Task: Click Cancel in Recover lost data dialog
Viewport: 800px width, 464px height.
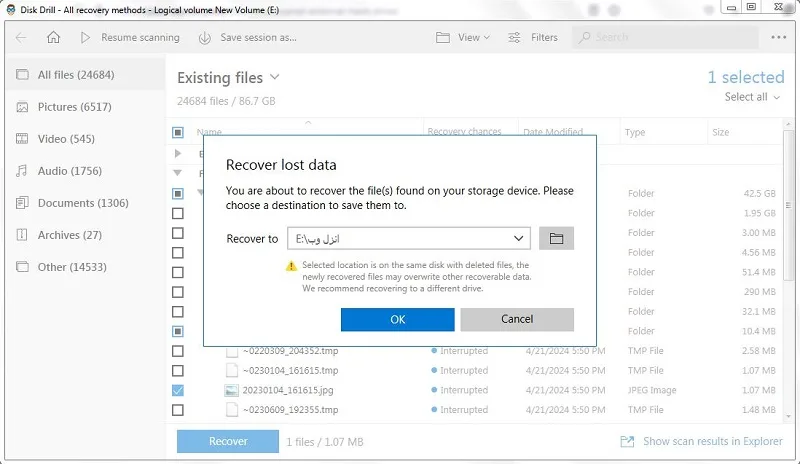Action: [517, 320]
